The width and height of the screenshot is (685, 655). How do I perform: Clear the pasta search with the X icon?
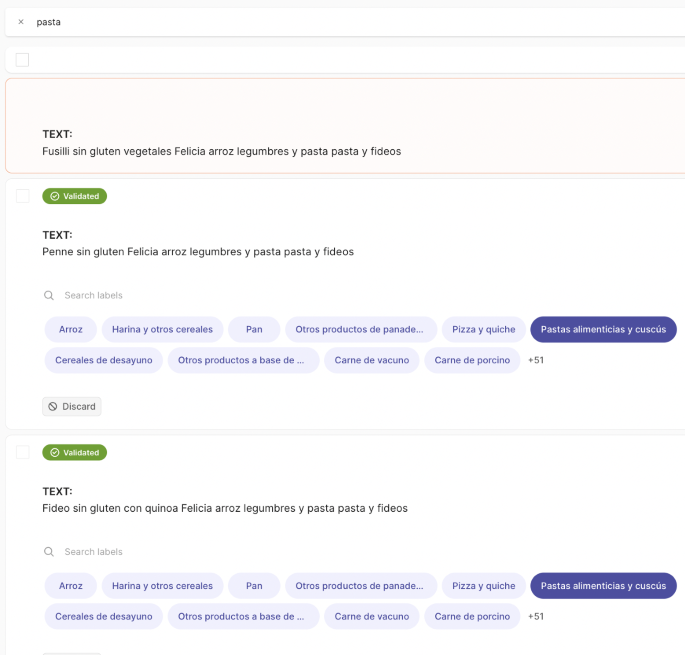pyautogui.click(x=21, y=22)
